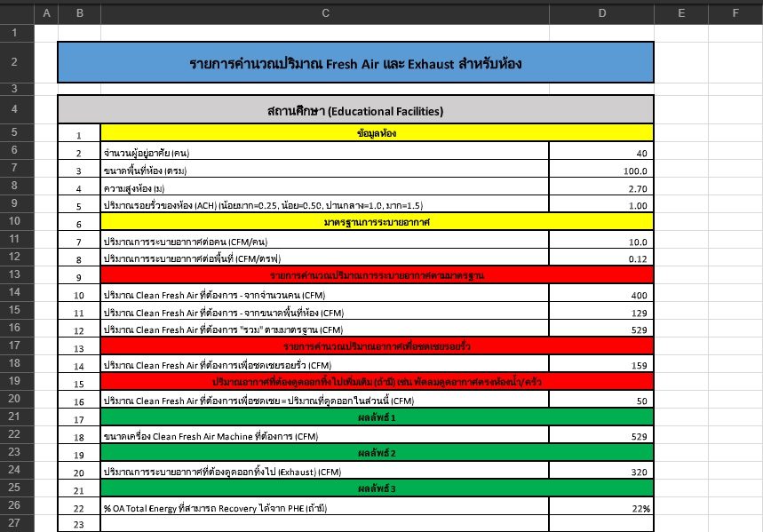The image size is (763, 532).
Task: Select column D header
Action: (601, 12)
